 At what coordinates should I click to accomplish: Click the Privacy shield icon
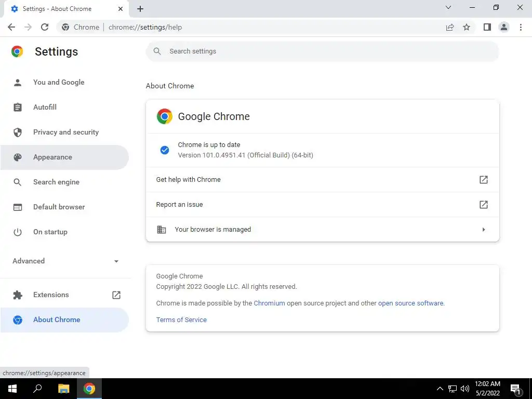click(x=18, y=132)
